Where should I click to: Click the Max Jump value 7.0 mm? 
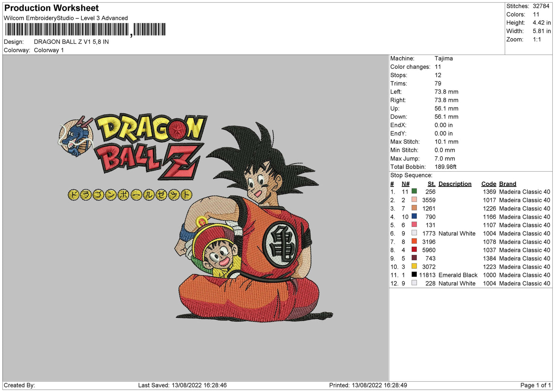click(445, 159)
